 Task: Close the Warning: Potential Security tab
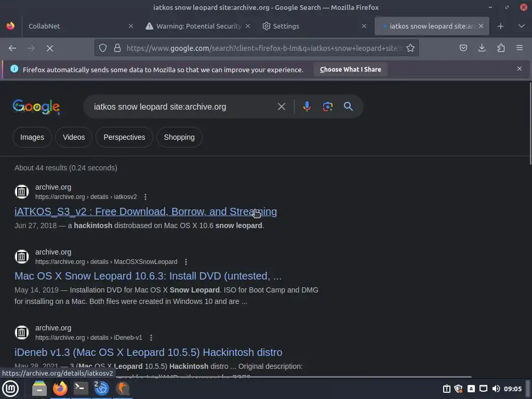pos(248,26)
